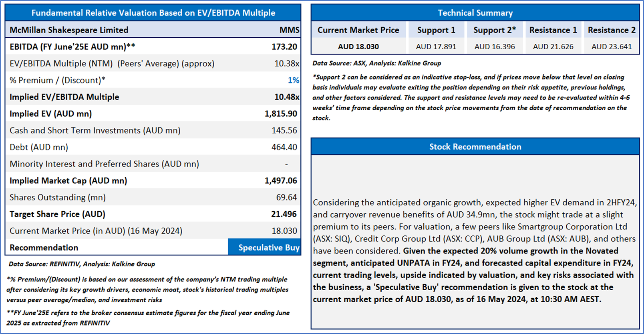Select the shares outstanding value '69.64'
The height and width of the screenshot is (334, 644).
click(286, 197)
